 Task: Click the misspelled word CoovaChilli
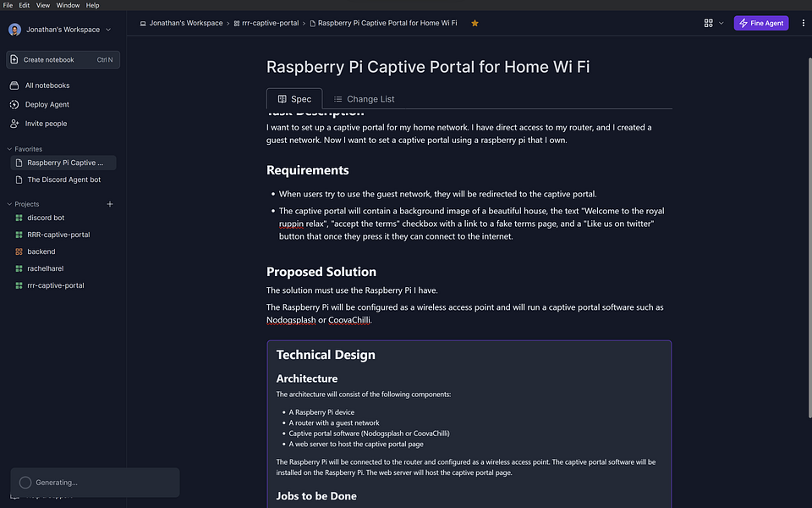tap(349, 320)
